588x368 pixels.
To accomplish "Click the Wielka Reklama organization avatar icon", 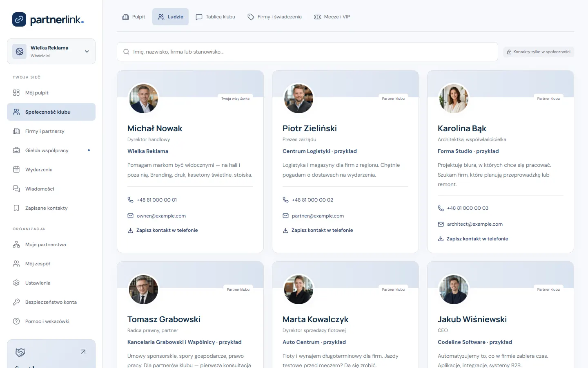I will pos(20,52).
